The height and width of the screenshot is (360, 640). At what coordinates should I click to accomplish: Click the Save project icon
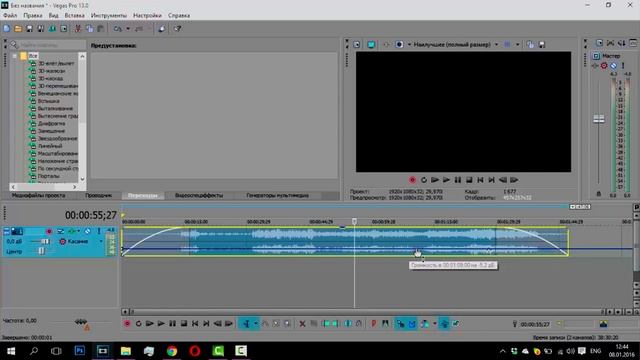pyautogui.click(x=29, y=29)
